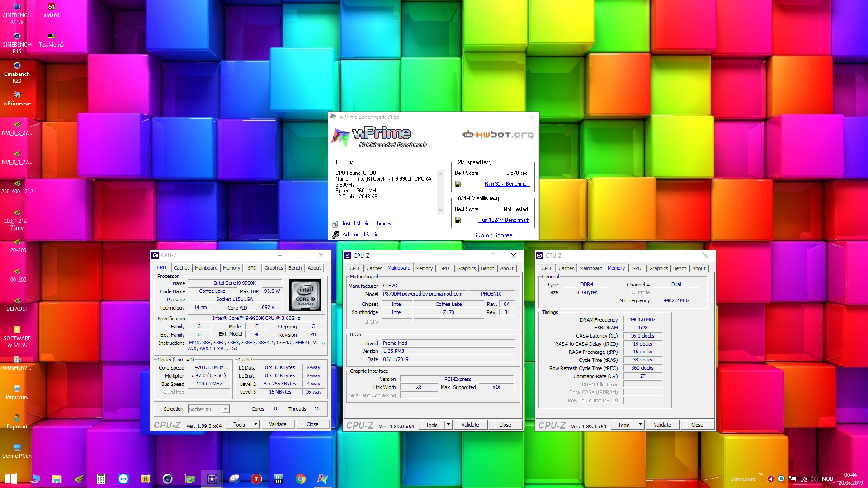Click the BIOS Version value 1.05.PM3
868x488 pixels.
[x=448, y=351]
